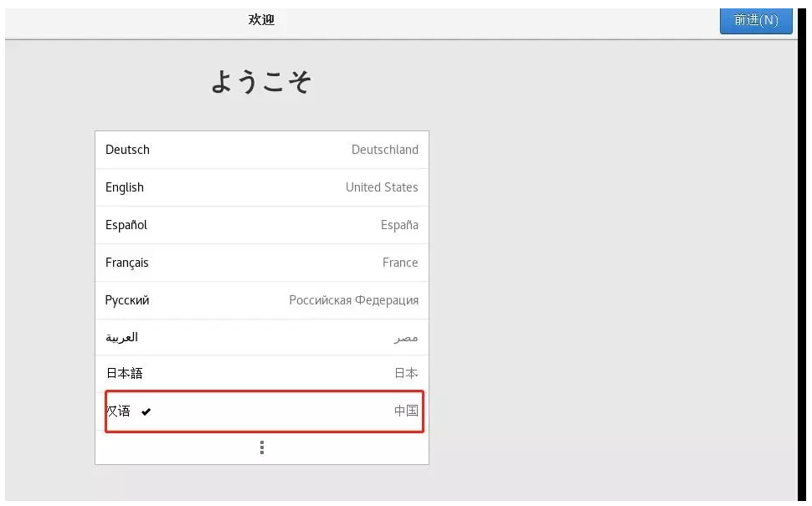Click the France region label
This screenshot has width=812, height=506.
[x=400, y=263]
